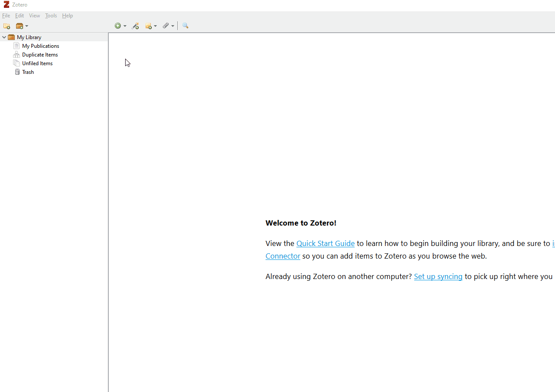Collapse the My Library tree arrow
The height and width of the screenshot is (392, 555).
4,37
